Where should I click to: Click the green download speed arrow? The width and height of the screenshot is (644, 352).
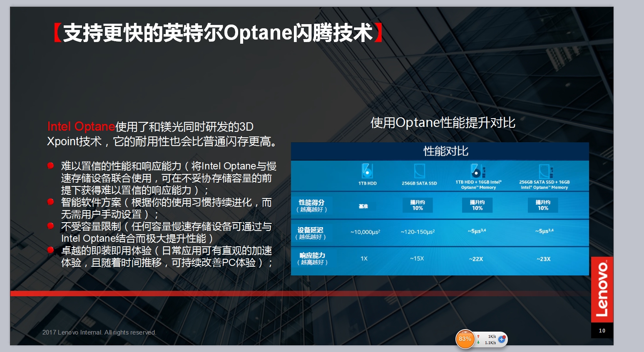[x=478, y=342]
